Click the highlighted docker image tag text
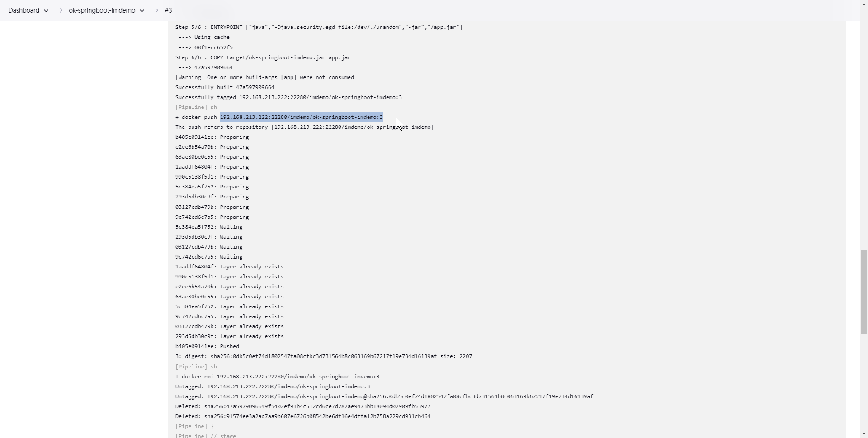 point(301,118)
